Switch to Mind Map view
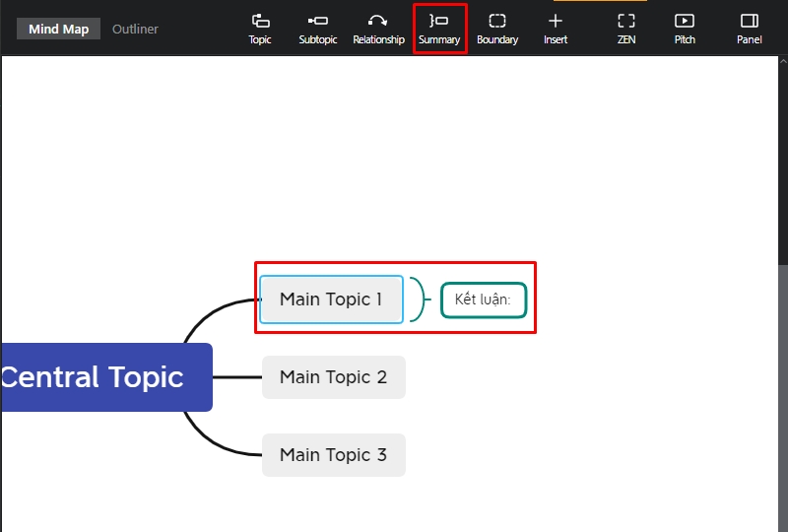This screenshot has height=532, width=788. tap(58, 29)
